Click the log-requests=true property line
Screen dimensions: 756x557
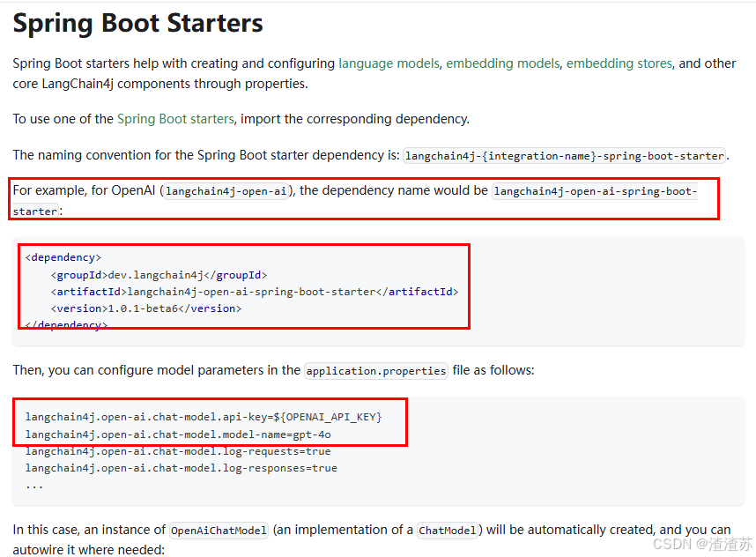click(x=178, y=451)
